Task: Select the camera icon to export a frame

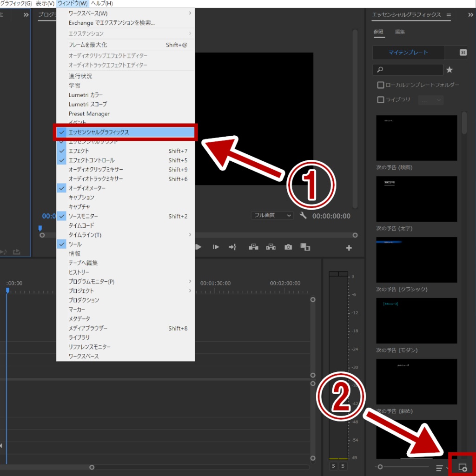Action: (x=288, y=247)
